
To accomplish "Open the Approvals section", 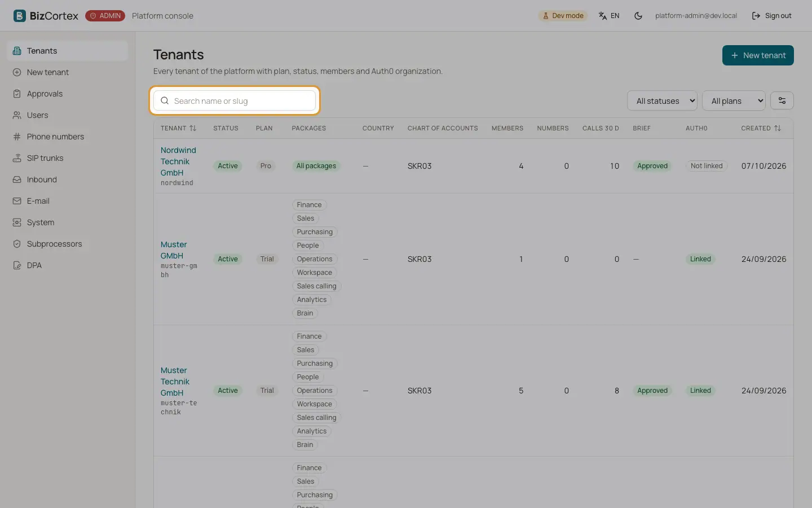I will [x=68, y=94].
